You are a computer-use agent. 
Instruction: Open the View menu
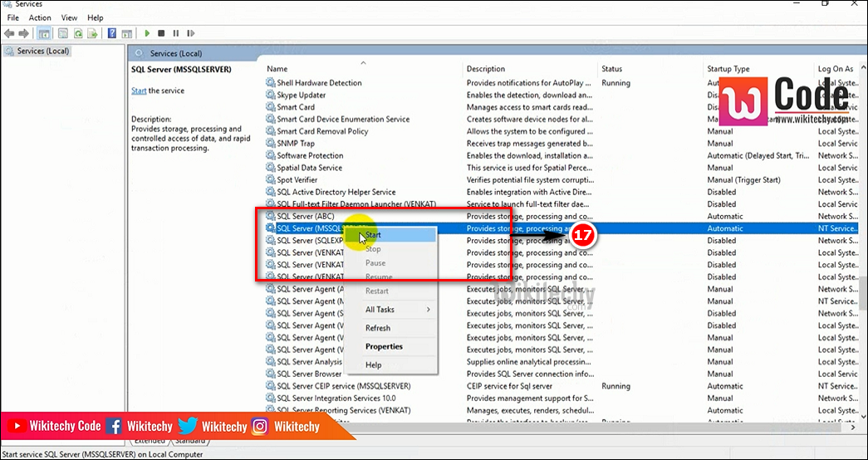69,17
